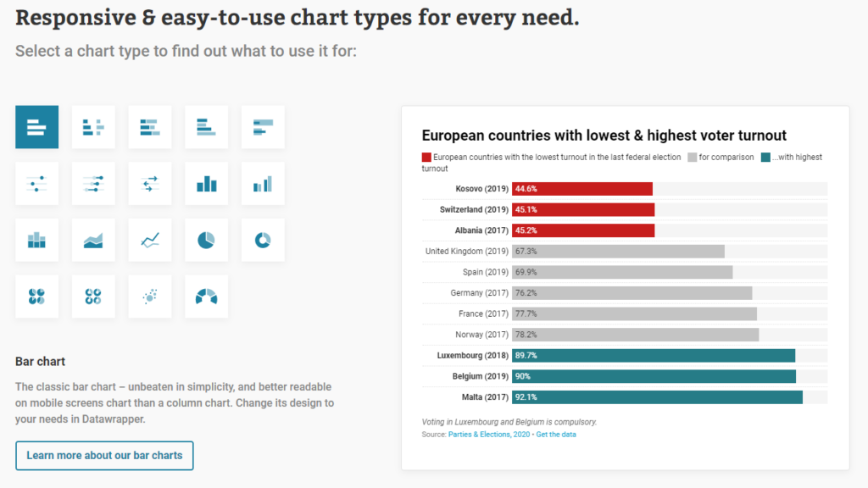Pick the stacked bars chart icon
Screen dimensions: 868x488
150,127
